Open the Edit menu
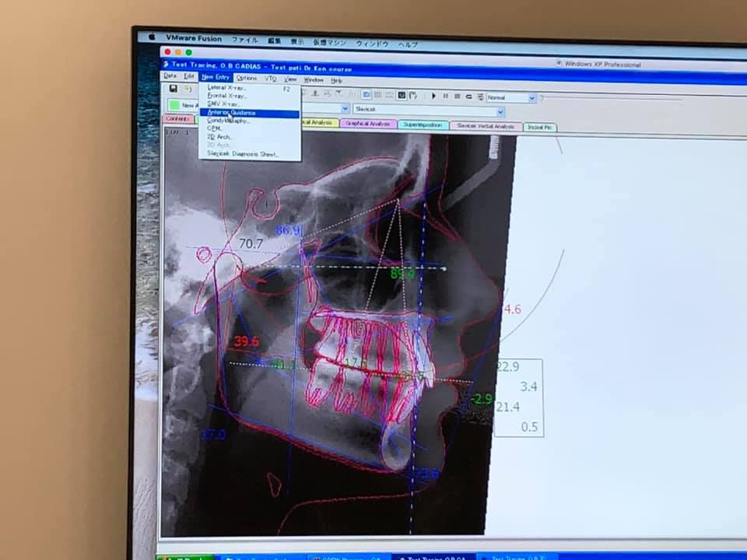The width and height of the screenshot is (747, 560). [189, 76]
